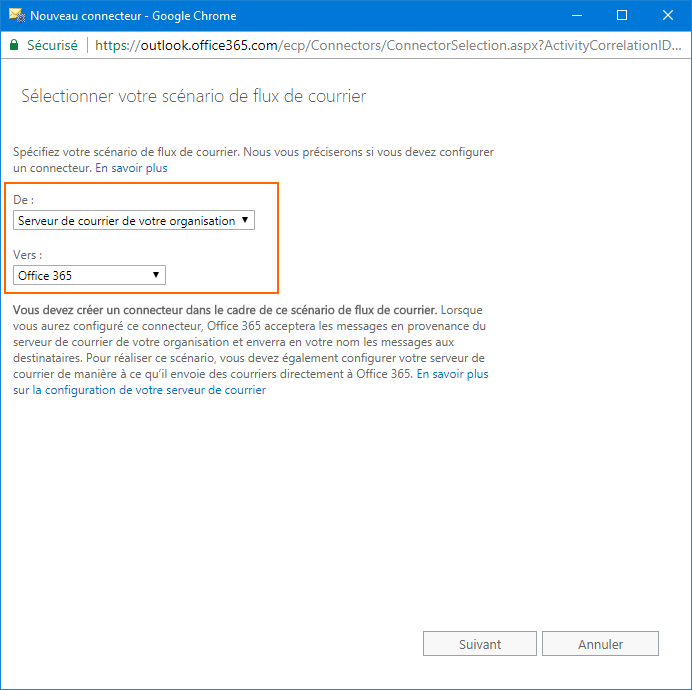The image size is (692, 690).
Task: Open "la configuration de votre serveur de courrier" link
Action: tap(149, 390)
